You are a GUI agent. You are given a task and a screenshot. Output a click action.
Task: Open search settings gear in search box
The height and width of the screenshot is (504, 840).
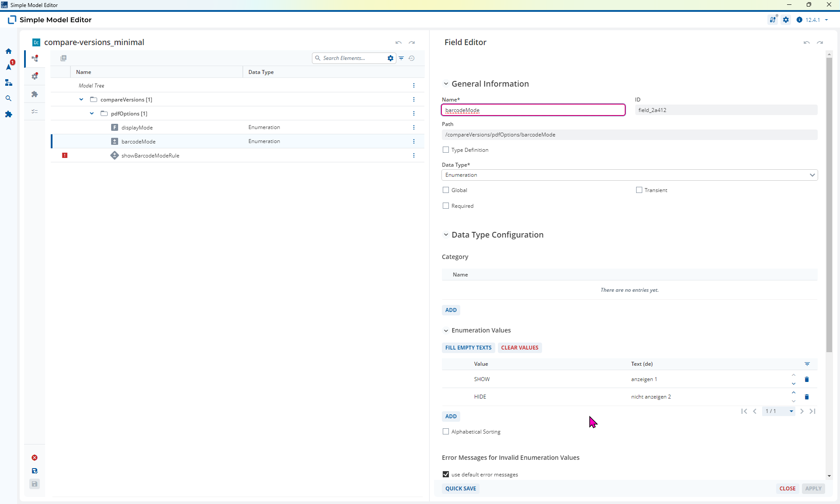(391, 58)
